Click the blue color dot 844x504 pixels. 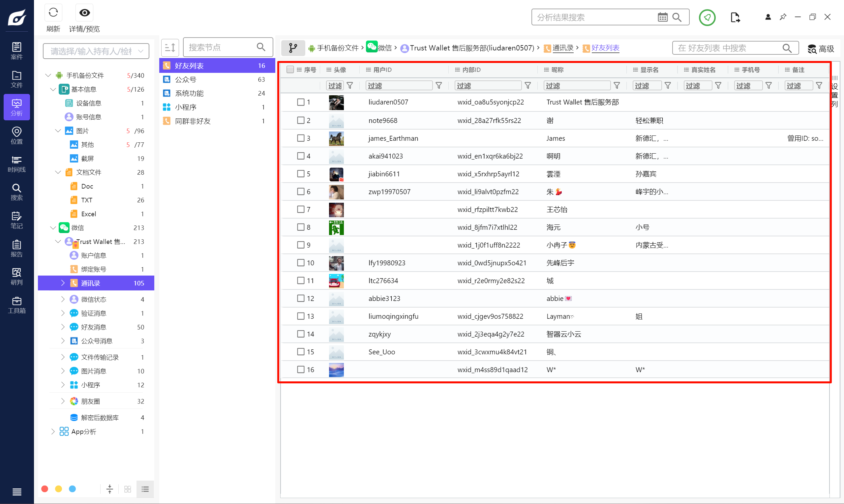click(72, 489)
